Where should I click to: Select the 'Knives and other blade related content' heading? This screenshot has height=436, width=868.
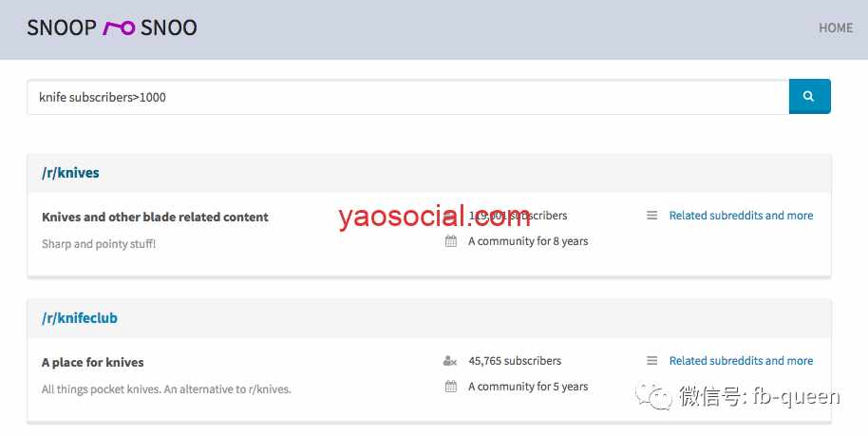click(155, 217)
